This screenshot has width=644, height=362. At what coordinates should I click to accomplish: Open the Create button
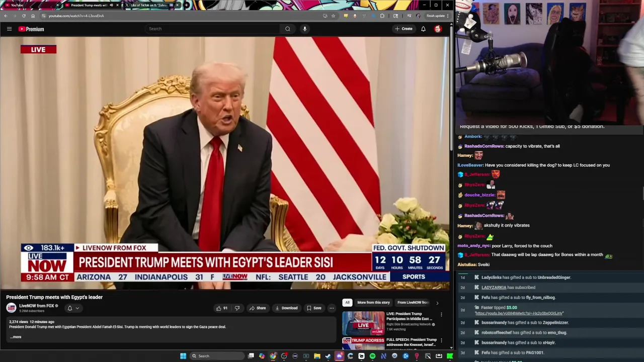(x=404, y=29)
